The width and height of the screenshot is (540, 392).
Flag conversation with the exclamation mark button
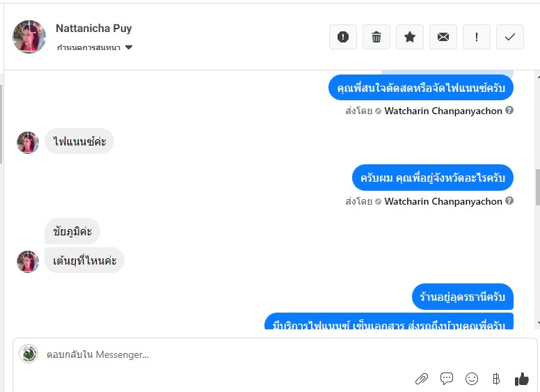(476, 37)
